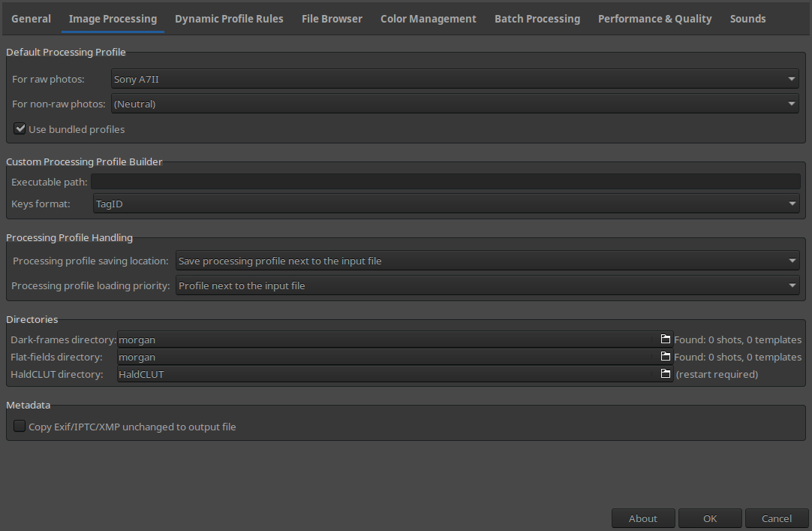Viewport: 812px width, 531px height.
Task: Click the 'Processing profile saving location:' label
Action: [91, 261]
